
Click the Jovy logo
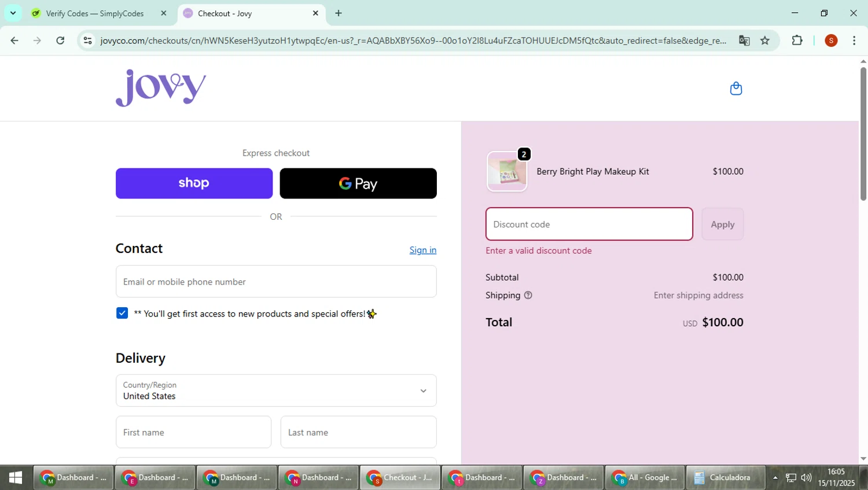[x=161, y=88]
